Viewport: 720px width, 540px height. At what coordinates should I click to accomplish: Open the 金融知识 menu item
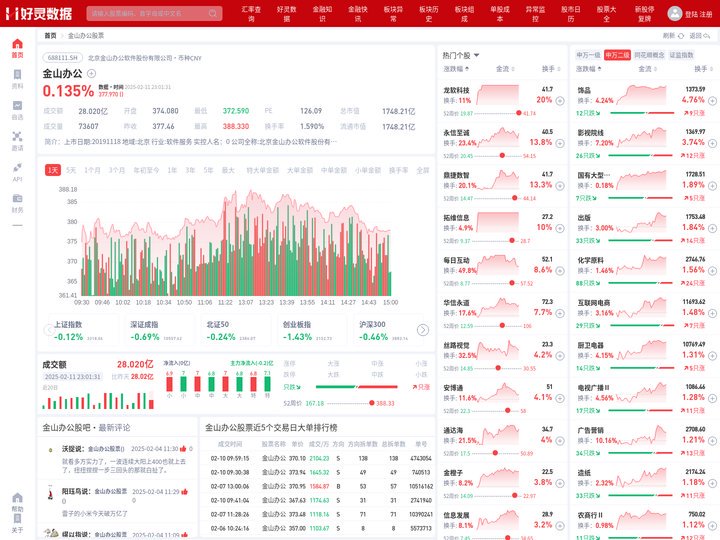(x=322, y=14)
